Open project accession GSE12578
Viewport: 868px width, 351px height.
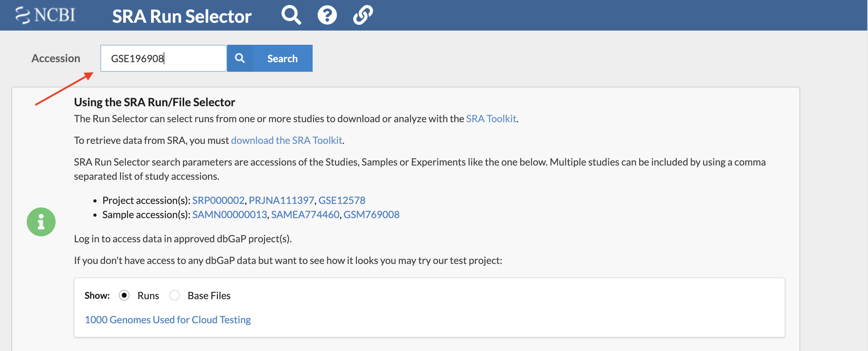coord(342,200)
